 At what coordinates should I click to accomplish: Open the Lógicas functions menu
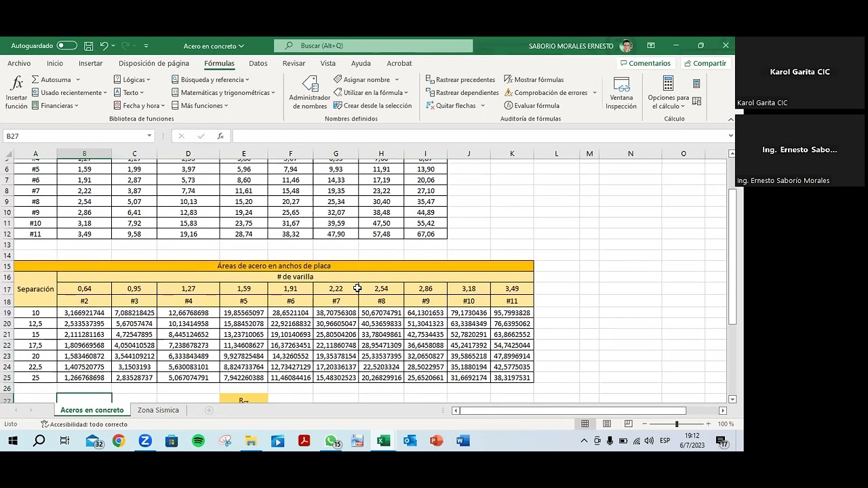point(132,80)
